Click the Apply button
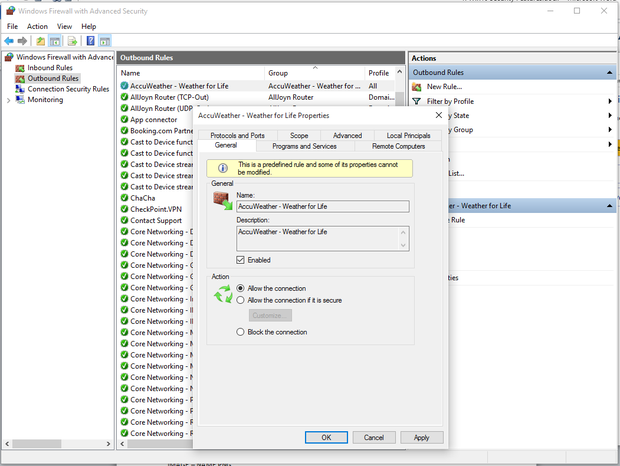The image size is (620, 466). coord(422,437)
